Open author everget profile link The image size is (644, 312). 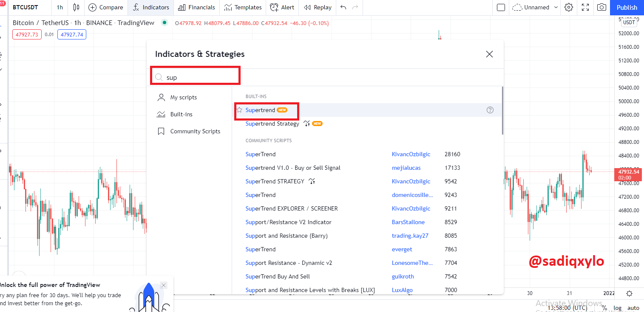click(x=402, y=249)
